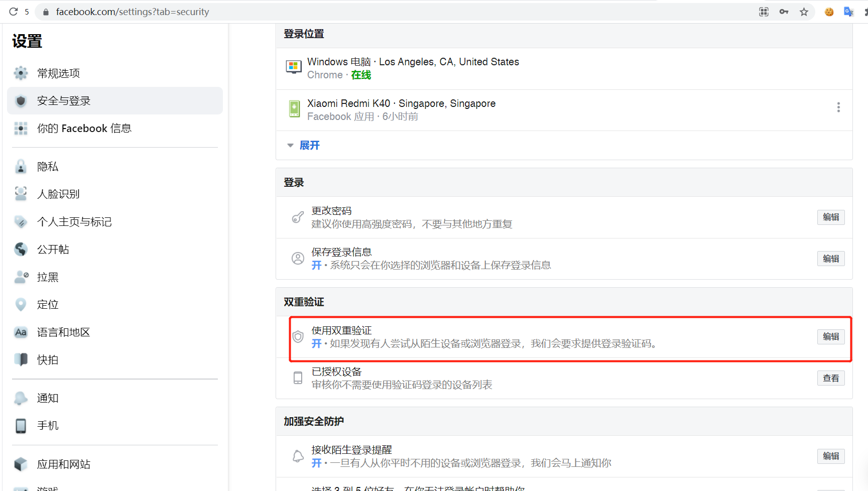Screen dimensions: 868x491
Task: Click the Windows computer device icon
Action: coord(294,67)
